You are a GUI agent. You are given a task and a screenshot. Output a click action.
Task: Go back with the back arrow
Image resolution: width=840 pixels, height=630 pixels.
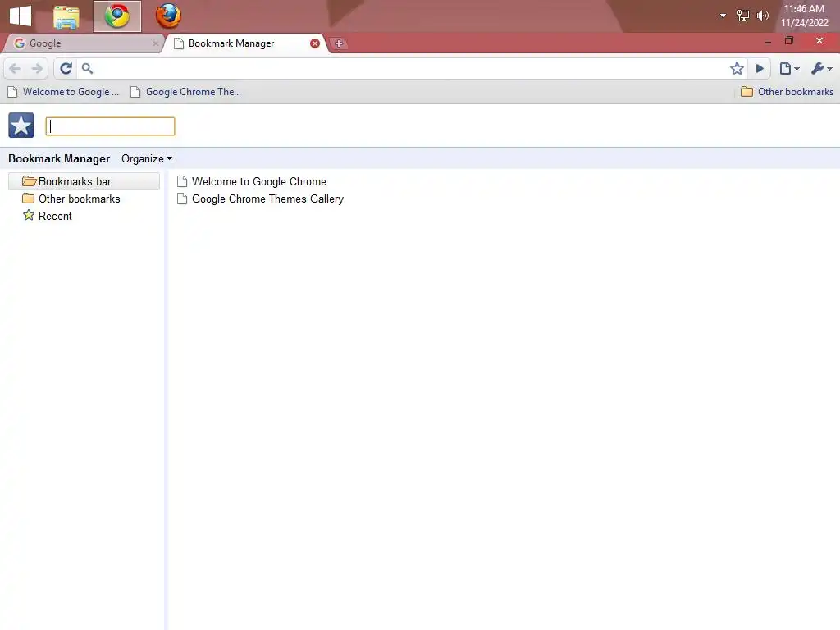[x=15, y=69]
